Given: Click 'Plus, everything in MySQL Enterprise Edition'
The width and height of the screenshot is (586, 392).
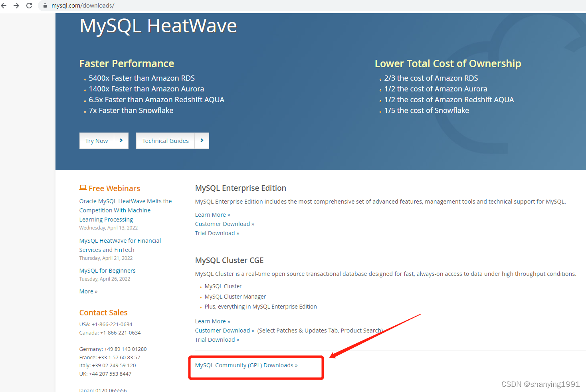Looking at the screenshot, I should click(261, 307).
